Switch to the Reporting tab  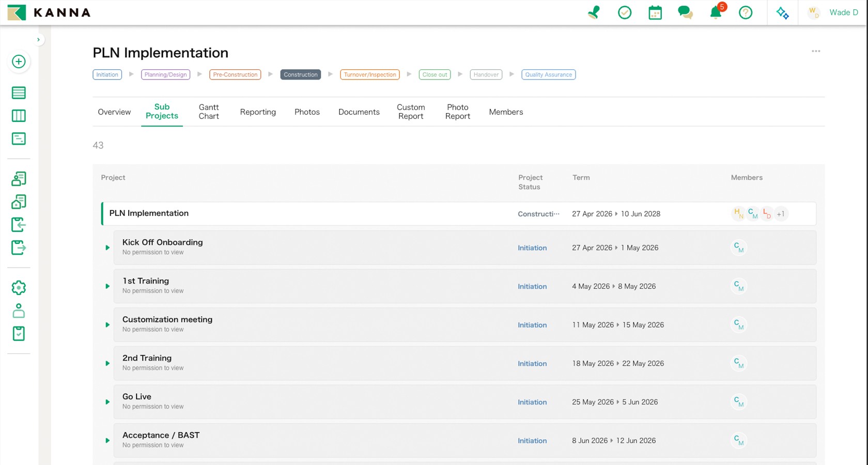point(258,112)
